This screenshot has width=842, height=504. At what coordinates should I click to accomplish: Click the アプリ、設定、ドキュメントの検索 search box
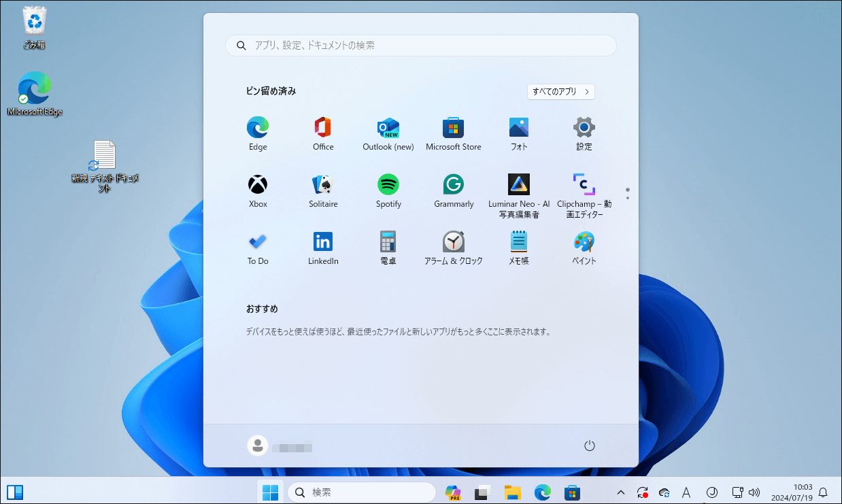[420, 45]
